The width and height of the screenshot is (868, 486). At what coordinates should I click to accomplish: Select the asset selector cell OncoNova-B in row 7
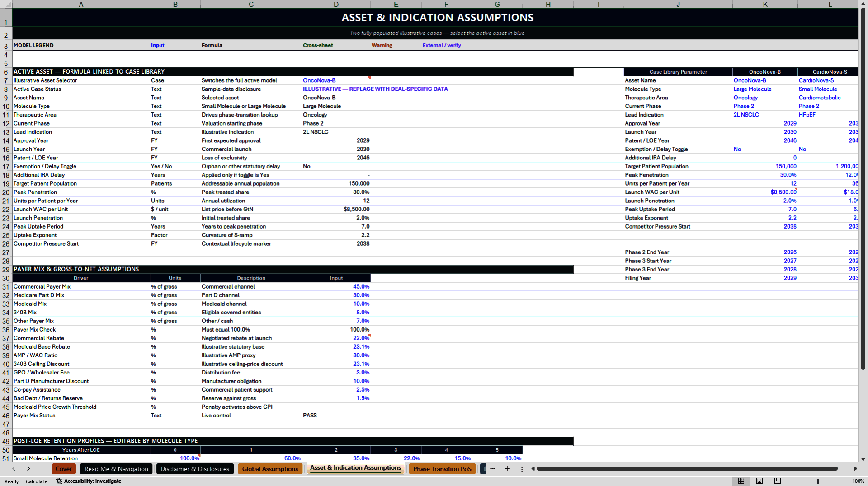336,80
